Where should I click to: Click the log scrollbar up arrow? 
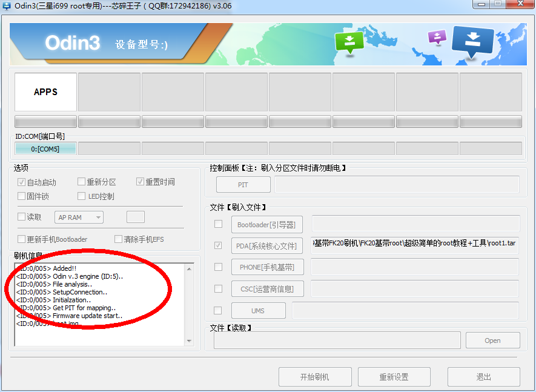pos(190,269)
